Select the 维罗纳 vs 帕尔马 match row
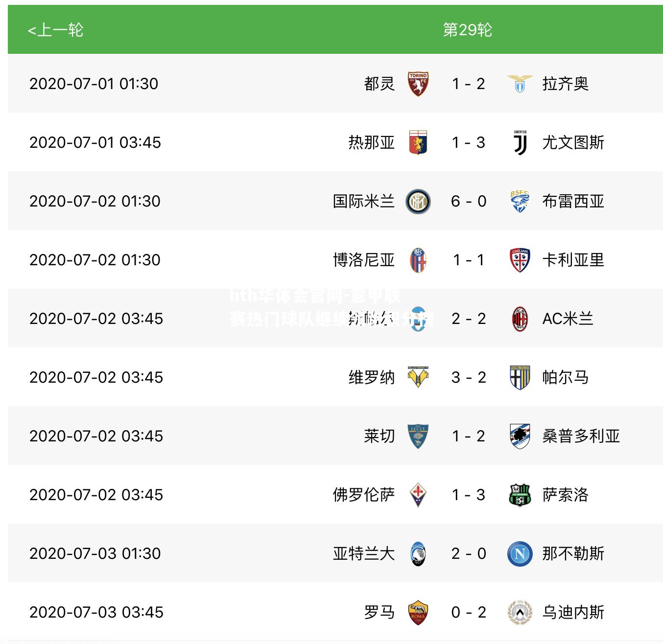 (x=335, y=377)
